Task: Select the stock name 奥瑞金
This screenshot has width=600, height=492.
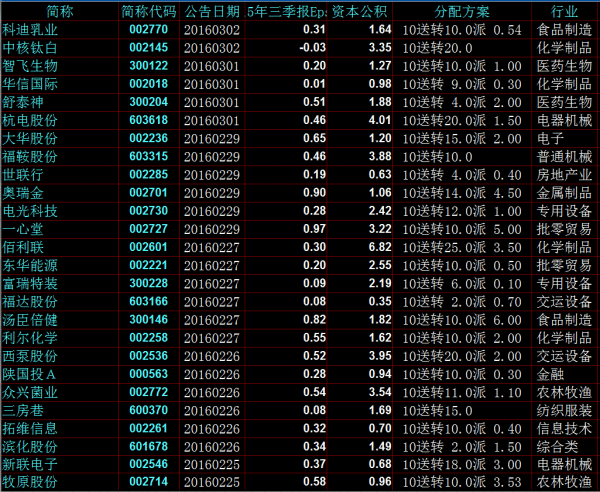Action: point(23,193)
